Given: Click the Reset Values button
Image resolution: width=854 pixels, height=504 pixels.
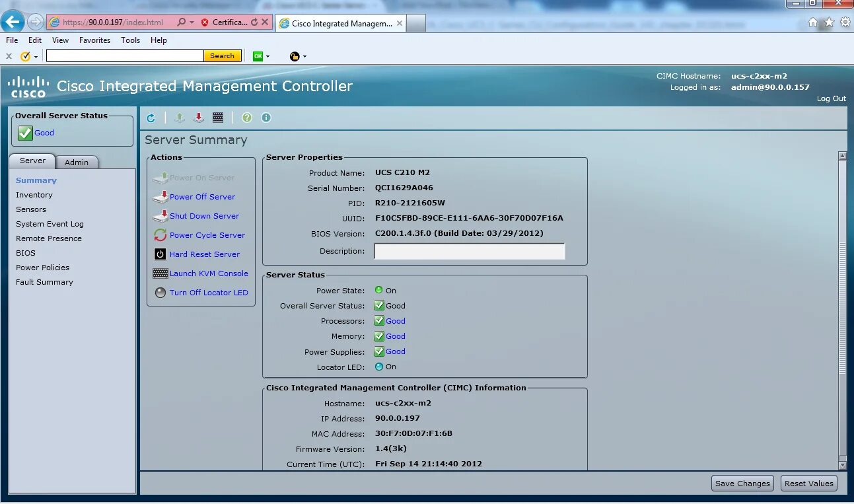Looking at the screenshot, I should pyautogui.click(x=808, y=484).
